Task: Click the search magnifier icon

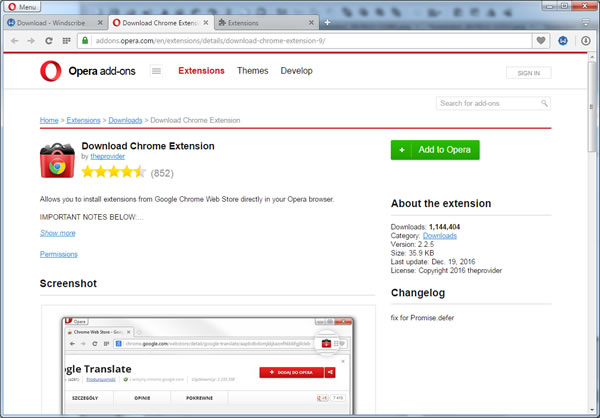Action: 544,103
